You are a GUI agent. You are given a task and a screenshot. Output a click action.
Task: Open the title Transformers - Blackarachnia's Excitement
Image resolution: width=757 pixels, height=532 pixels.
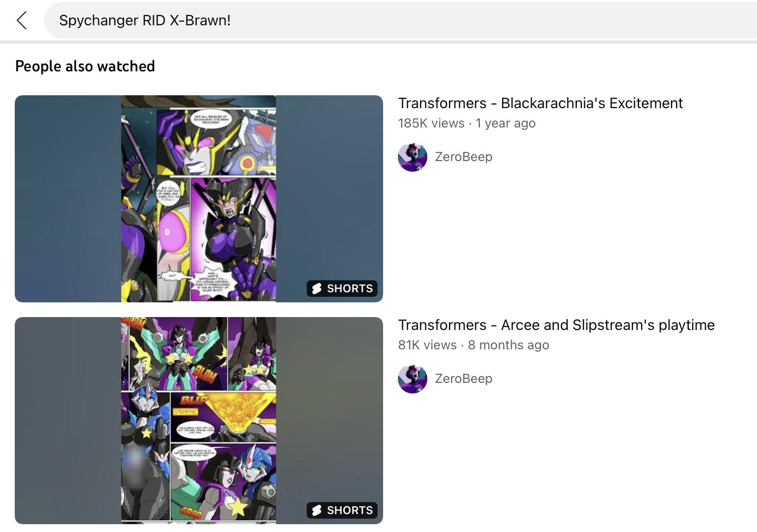pos(540,103)
